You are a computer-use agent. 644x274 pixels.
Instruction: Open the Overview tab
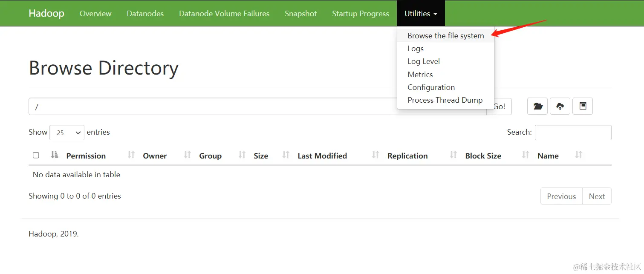(95, 13)
